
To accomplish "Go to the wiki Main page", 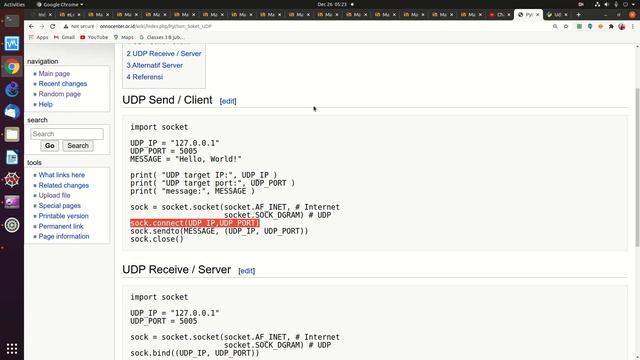I will 54,73.
